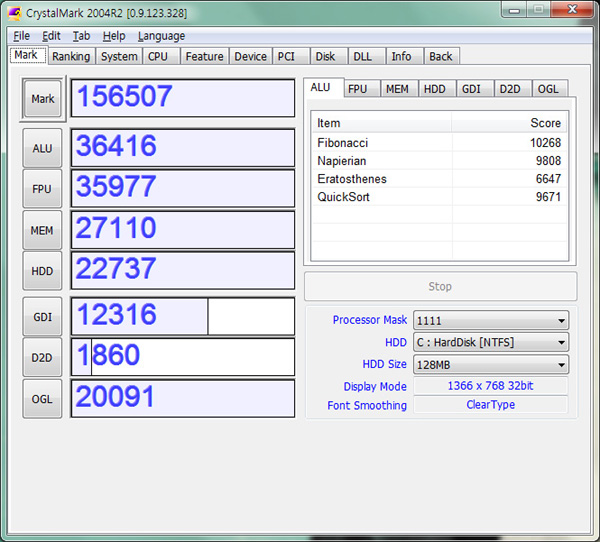Click the MEM score 27110
This screenshot has height=542, width=600.
[x=183, y=230]
